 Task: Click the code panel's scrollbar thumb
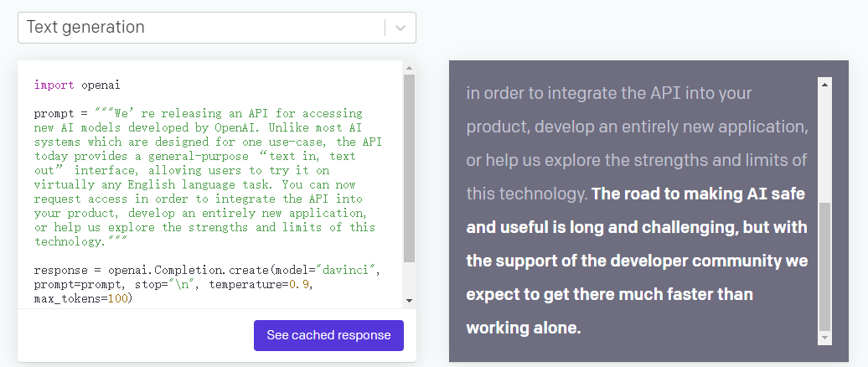[409, 168]
